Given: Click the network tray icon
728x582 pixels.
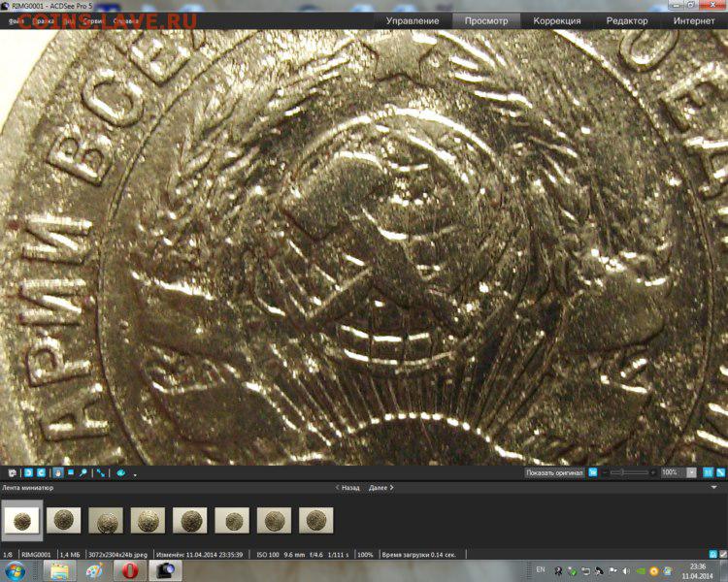Looking at the screenshot, I should [x=585, y=571].
